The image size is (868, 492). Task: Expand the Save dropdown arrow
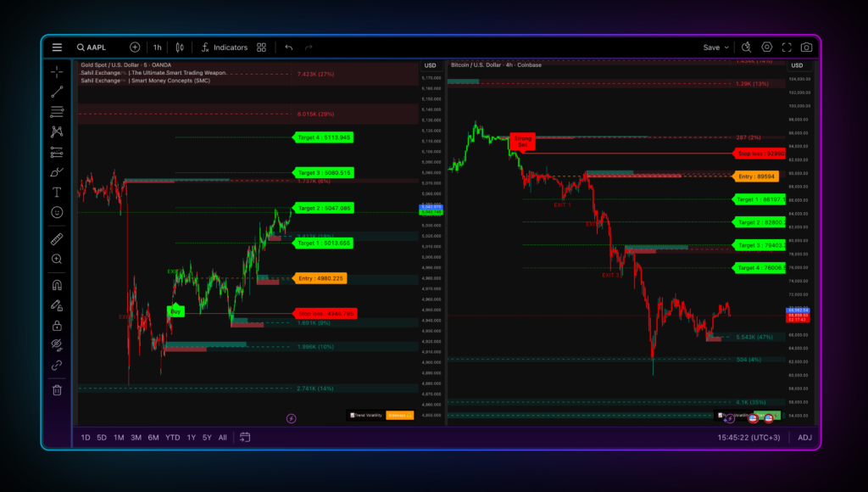point(726,48)
